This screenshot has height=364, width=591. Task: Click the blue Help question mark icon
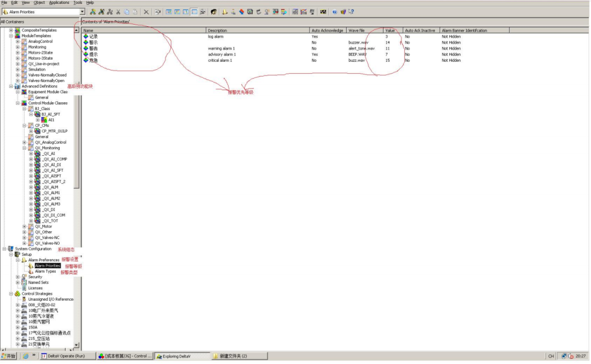point(334,11)
